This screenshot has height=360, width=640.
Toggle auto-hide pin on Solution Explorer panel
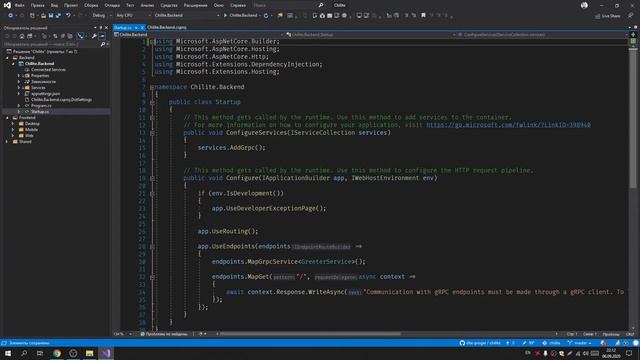pos(101,28)
